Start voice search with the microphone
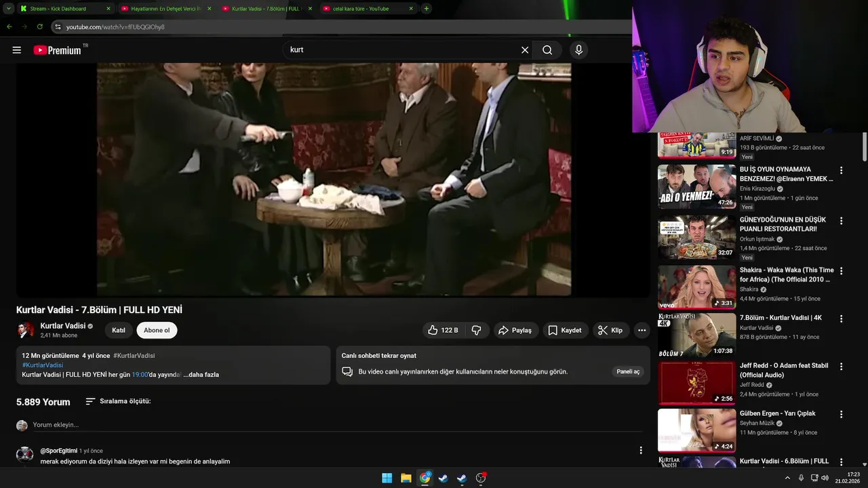The image size is (868, 488). (578, 50)
